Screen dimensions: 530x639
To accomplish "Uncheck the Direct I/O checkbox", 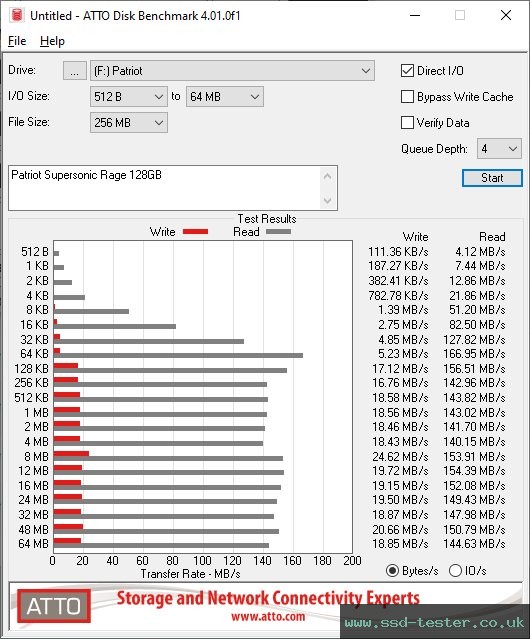I will (407, 71).
